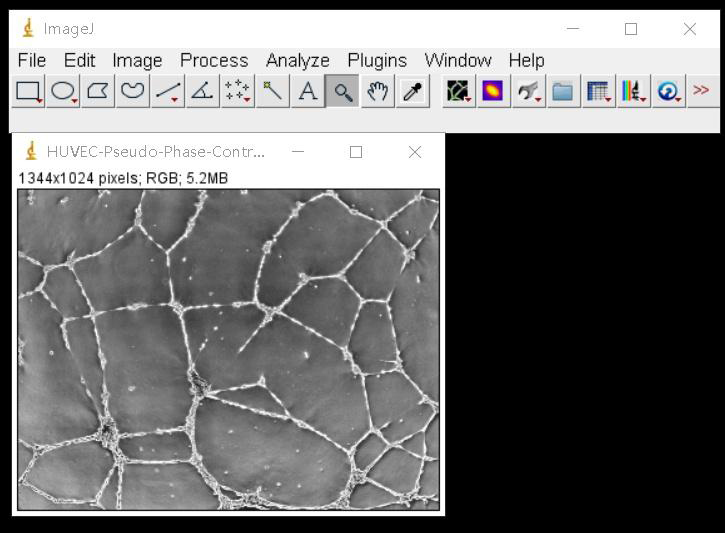
Task: Open the LUT color bars dropdown tool
Action: 632,92
